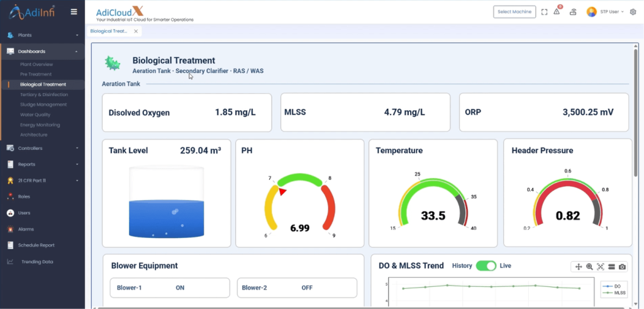This screenshot has width=644, height=309.
Task: Open the STP User dropdown
Action: pos(612,12)
